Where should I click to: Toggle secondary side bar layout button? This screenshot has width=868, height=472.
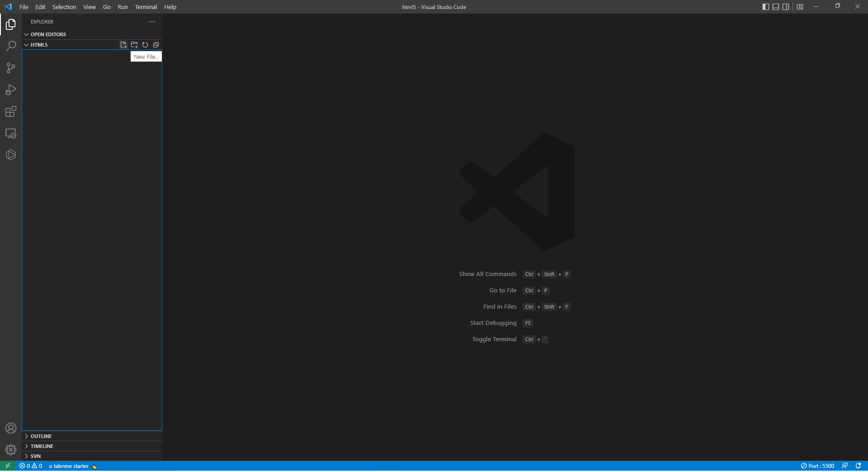tap(786, 7)
